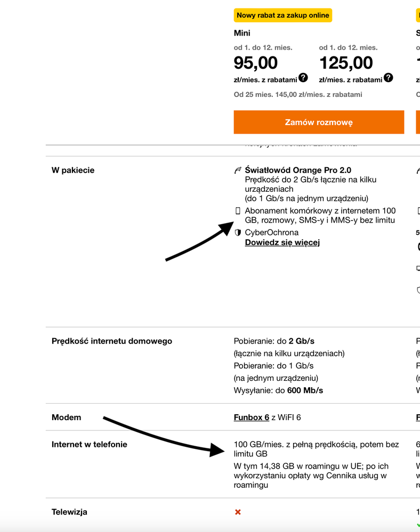Click the partially visible orange button on the right

[418, 122]
